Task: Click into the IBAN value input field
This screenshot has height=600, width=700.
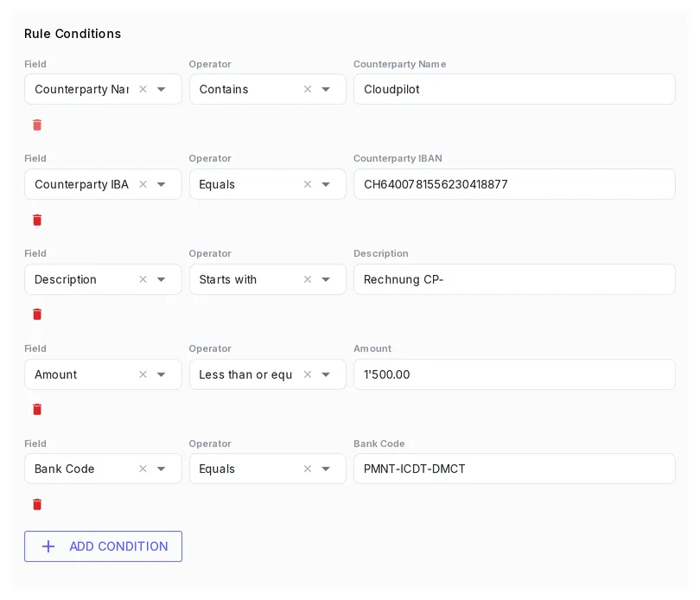Action: point(514,184)
